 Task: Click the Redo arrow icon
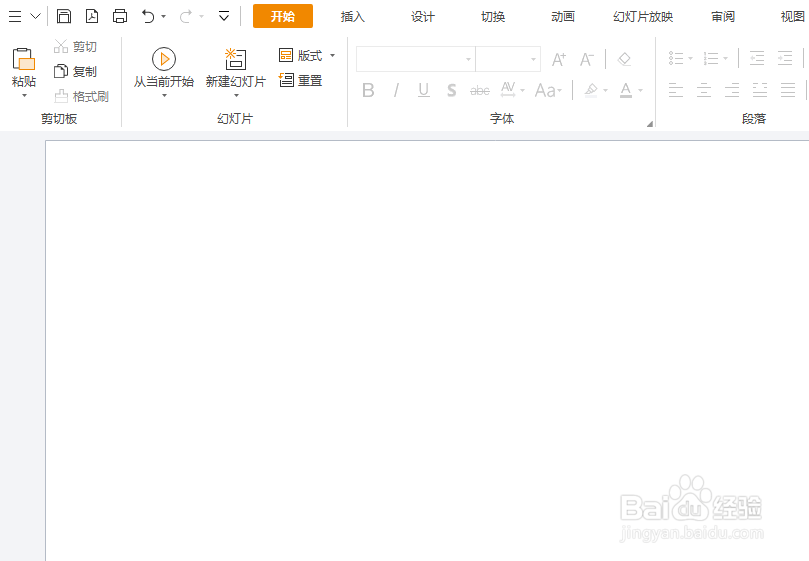pos(186,17)
